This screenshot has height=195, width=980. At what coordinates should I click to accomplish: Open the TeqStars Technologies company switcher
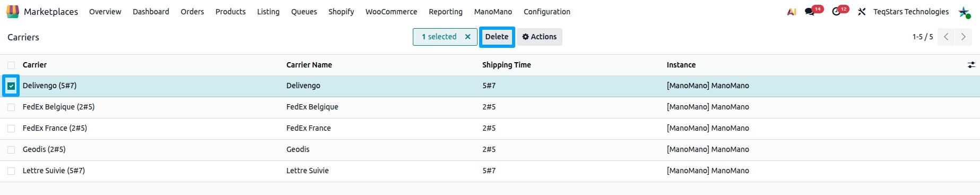tap(911, 12)
